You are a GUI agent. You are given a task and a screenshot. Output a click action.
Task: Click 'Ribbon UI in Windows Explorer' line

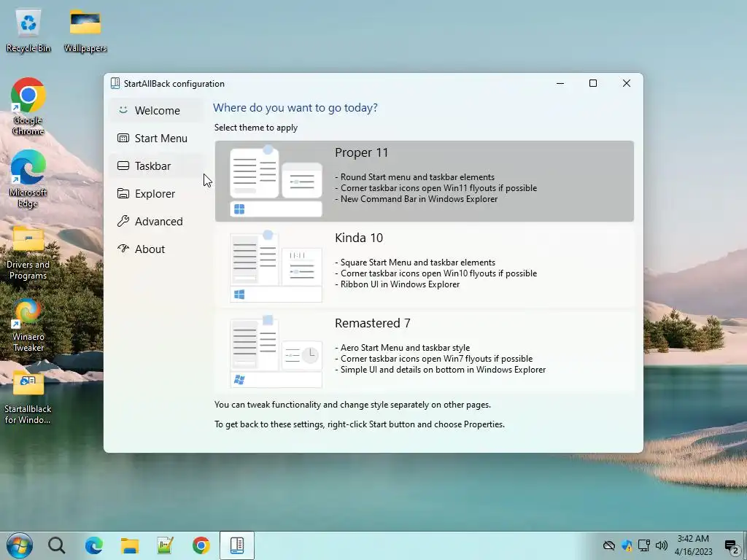click(x=398, y=284)
